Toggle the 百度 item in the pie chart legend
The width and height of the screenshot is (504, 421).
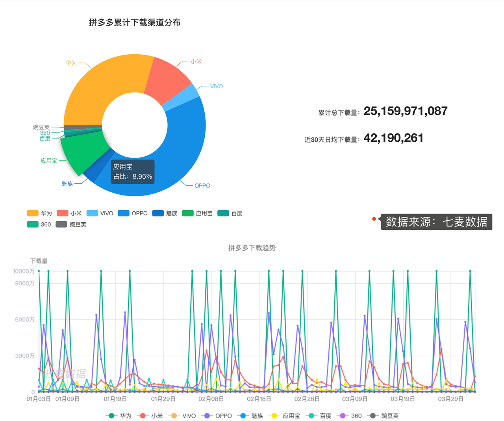coord(230,213)
